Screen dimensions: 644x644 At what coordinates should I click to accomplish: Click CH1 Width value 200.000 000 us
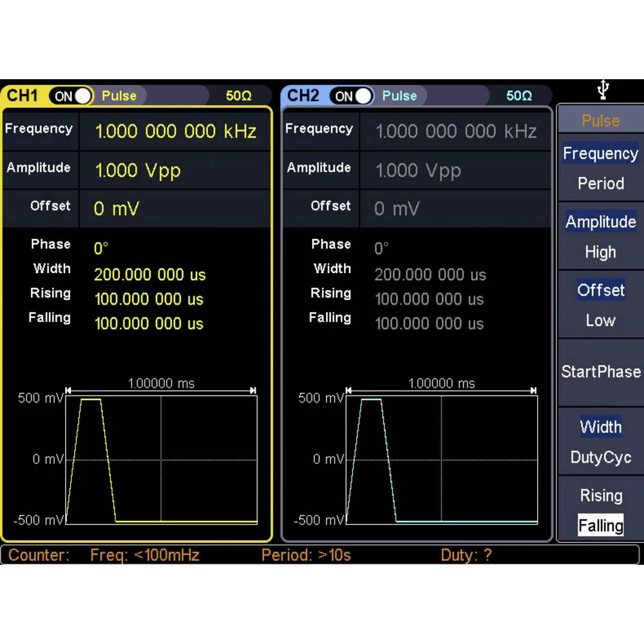(x=149, y=275)
